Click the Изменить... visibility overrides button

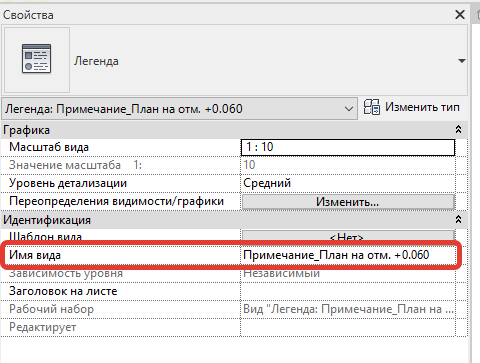(348, 202)
